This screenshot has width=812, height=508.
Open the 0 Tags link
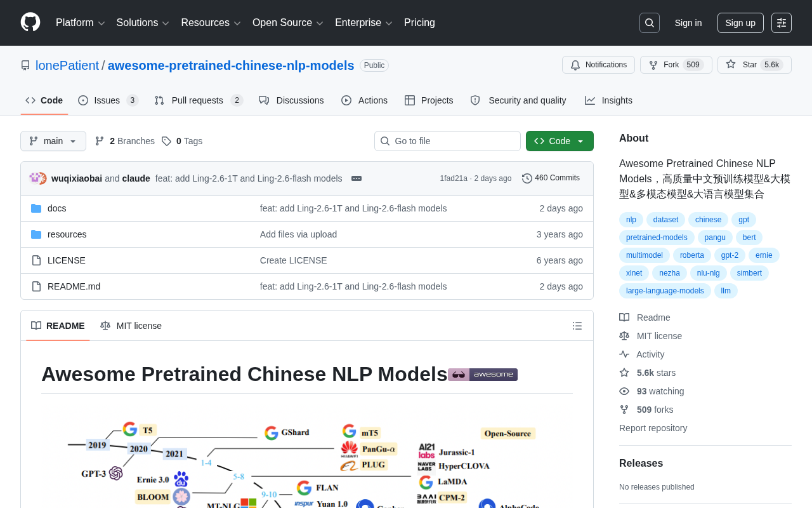click(182, 141)
